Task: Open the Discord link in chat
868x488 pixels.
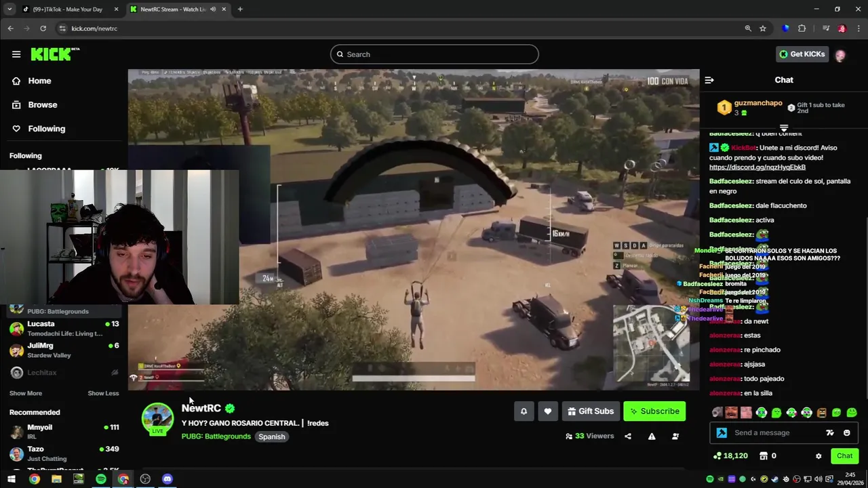Action: pyautogui.click(x=757, y=167)
